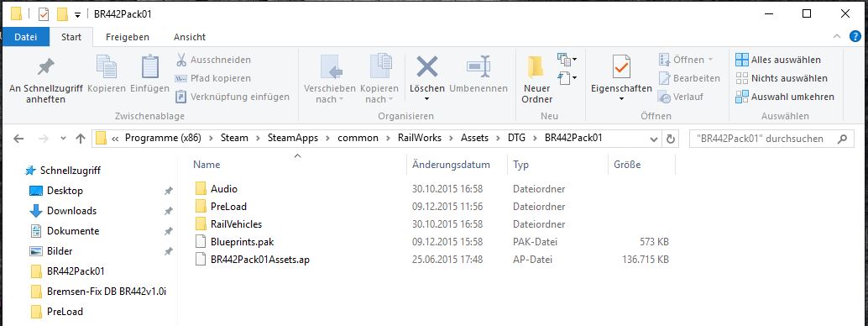Click Programme (x86) in the address path
The width and height of the screenshot is (868, 326).
coord(164,138)
